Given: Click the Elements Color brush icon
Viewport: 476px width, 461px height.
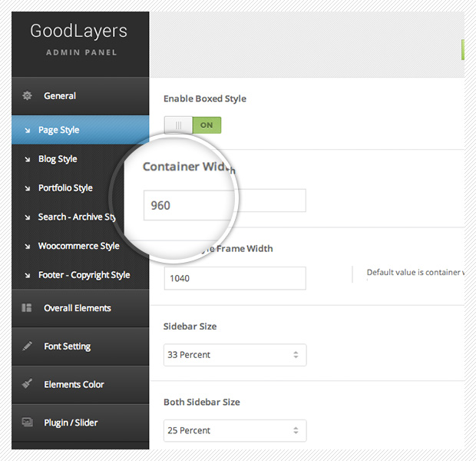Looking at the screenshot, I should [x=27, y=384].
